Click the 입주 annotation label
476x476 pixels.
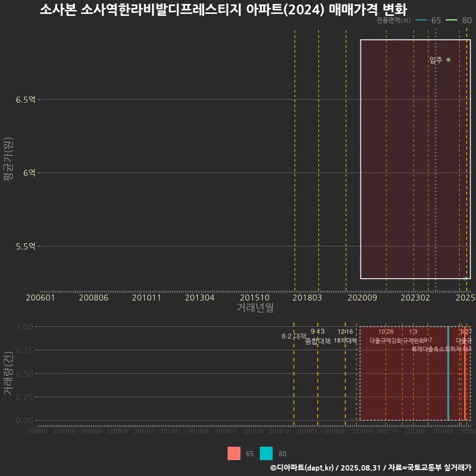tap(436, 60)
